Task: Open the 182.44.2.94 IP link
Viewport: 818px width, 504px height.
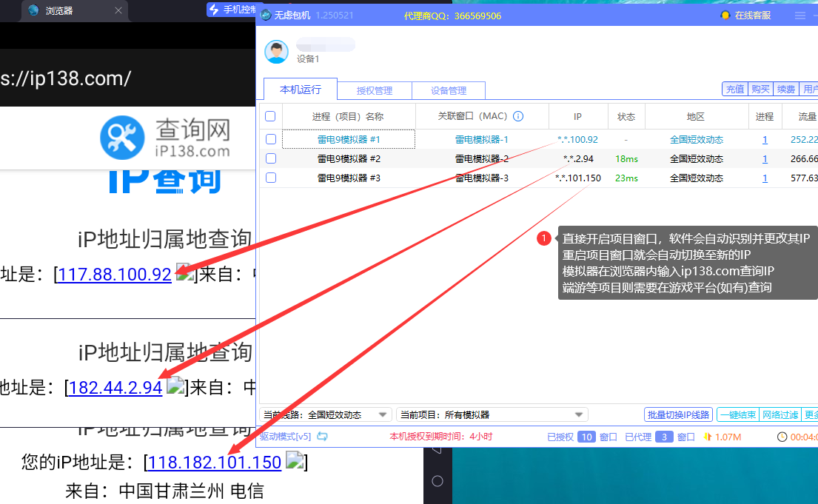Action: pyautogui.click(x=115, y=388)
